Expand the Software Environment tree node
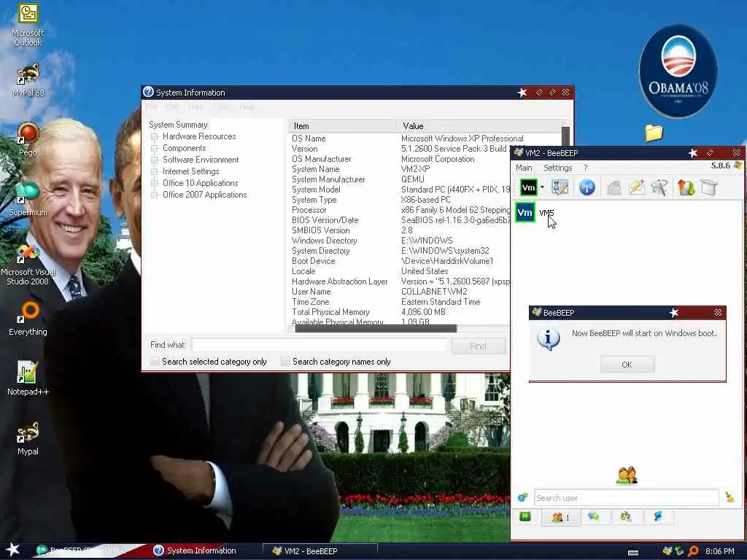Screen dimensions: 747x560 155,160
